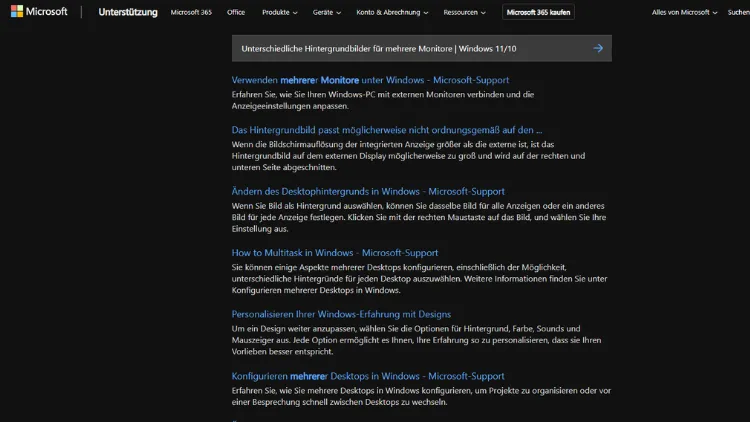Open the Microsoft 365 menu item
This screenshot has width=750, height=422.
[191, 12]
